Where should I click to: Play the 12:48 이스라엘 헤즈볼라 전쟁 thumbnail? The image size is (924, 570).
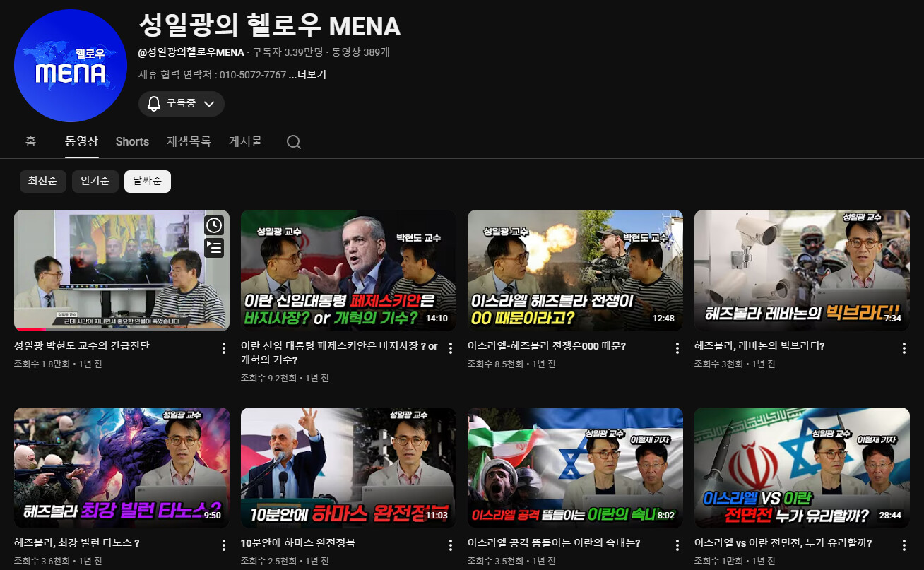pos(575,271)
